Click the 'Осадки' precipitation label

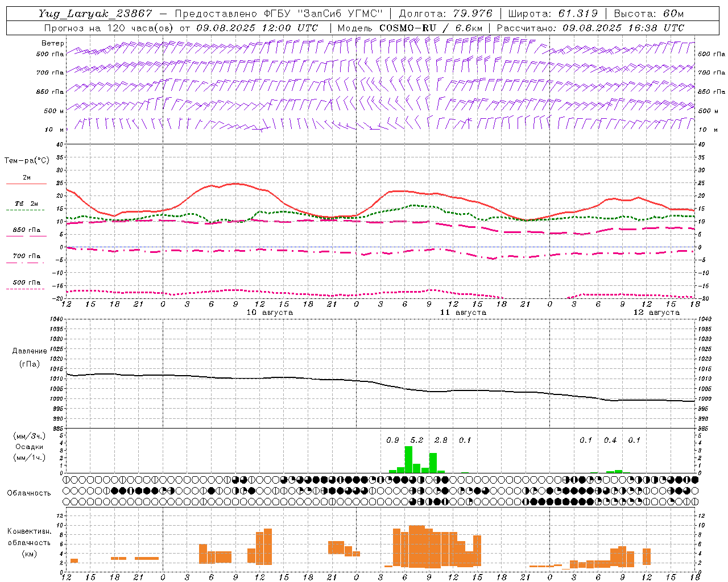point(29,447)
